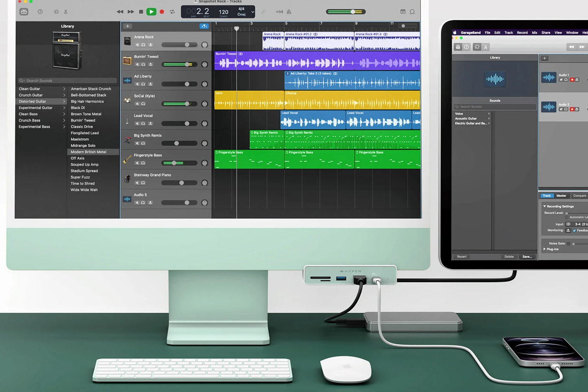Open the Scissors editor icon on the left monitor
The image size is (588, 392).
[66, 12]
